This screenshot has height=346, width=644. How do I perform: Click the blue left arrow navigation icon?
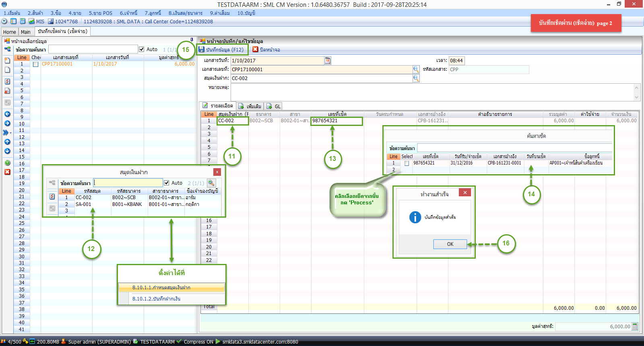click(7, 114)
